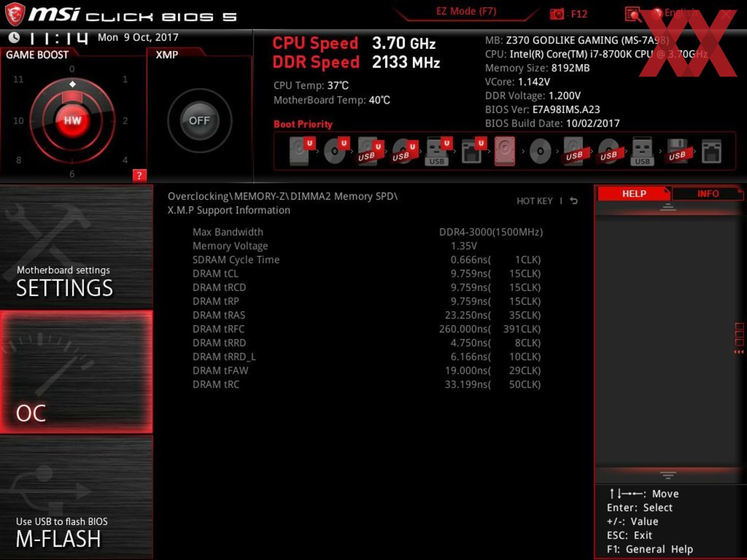Toggle the XMP OFF button
Image resolution: width=747 pixels, height=560 pixels.
click(199, 121)
